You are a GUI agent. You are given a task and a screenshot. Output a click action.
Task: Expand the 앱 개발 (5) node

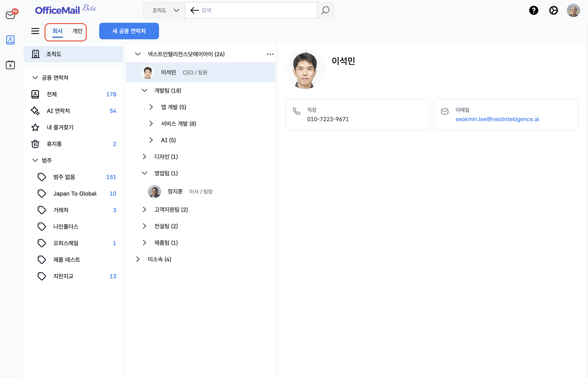tap(151, 107)
